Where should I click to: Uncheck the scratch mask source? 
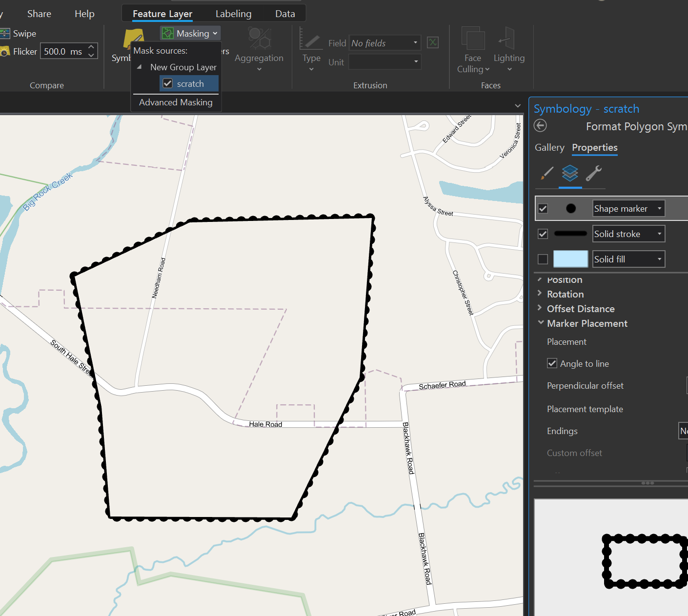coord(168,83)
